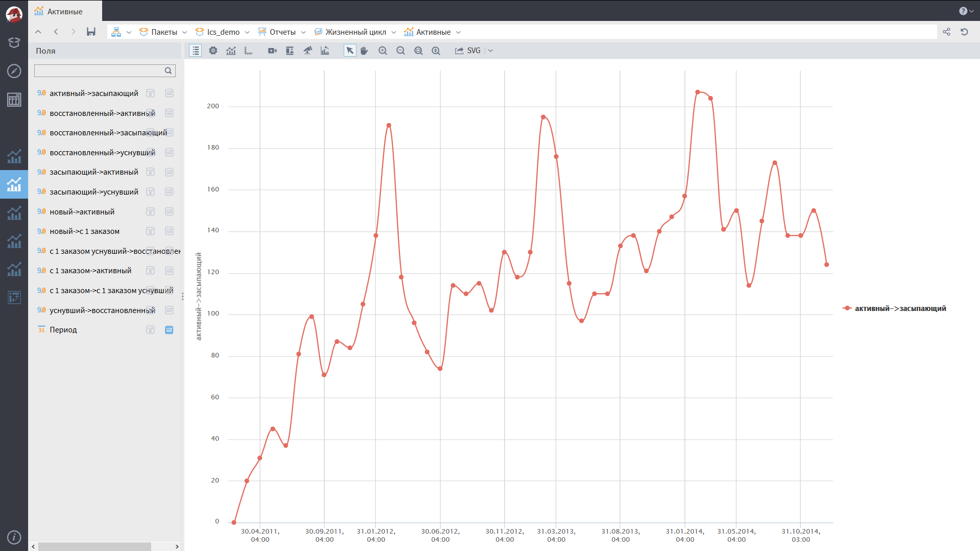The height and width of the screenshot is (551, 980).
Task: Navigate forward with right arrow
Action: 73,32
